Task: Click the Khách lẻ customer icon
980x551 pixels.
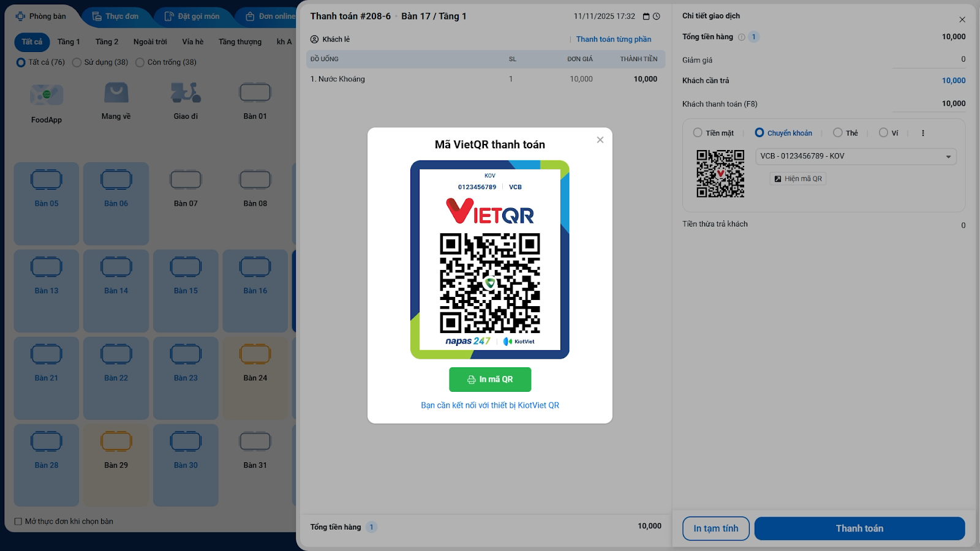Action: tap(314, 39)
